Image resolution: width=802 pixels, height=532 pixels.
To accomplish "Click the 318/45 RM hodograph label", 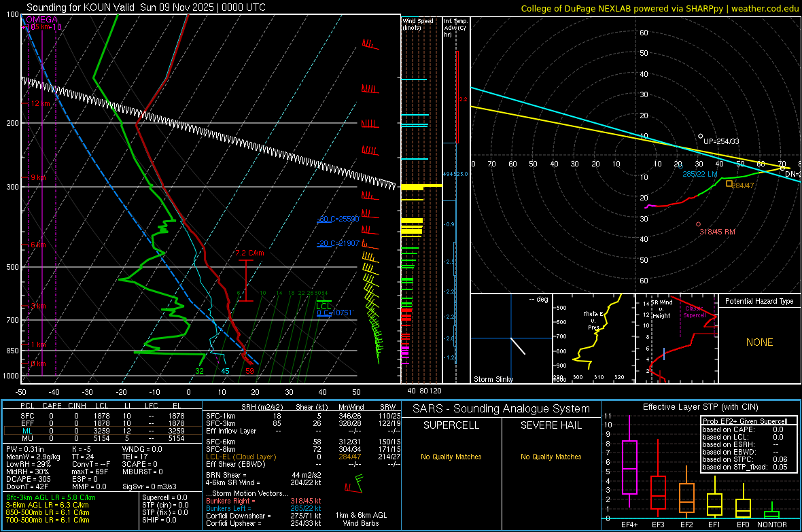I will (717, 232).
